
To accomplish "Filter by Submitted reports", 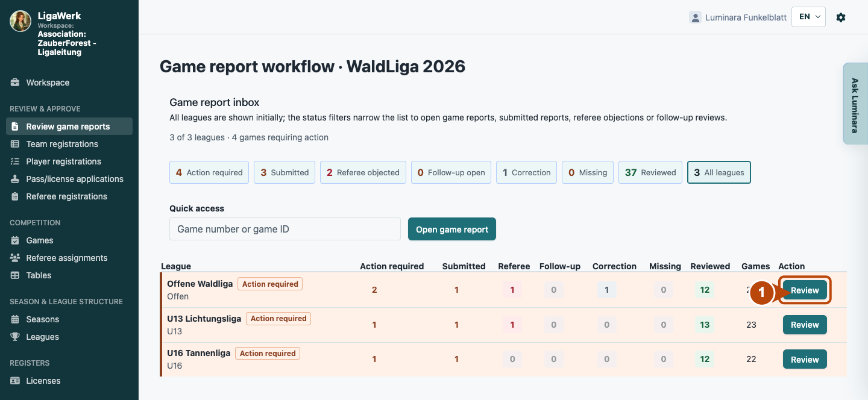I will click(285, 172).
